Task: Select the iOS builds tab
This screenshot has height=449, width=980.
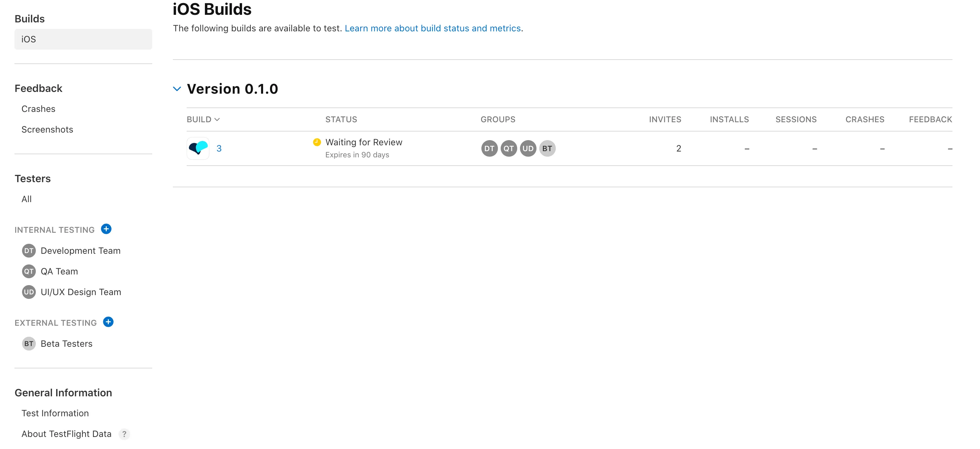Action: click(x=83, y=39)
